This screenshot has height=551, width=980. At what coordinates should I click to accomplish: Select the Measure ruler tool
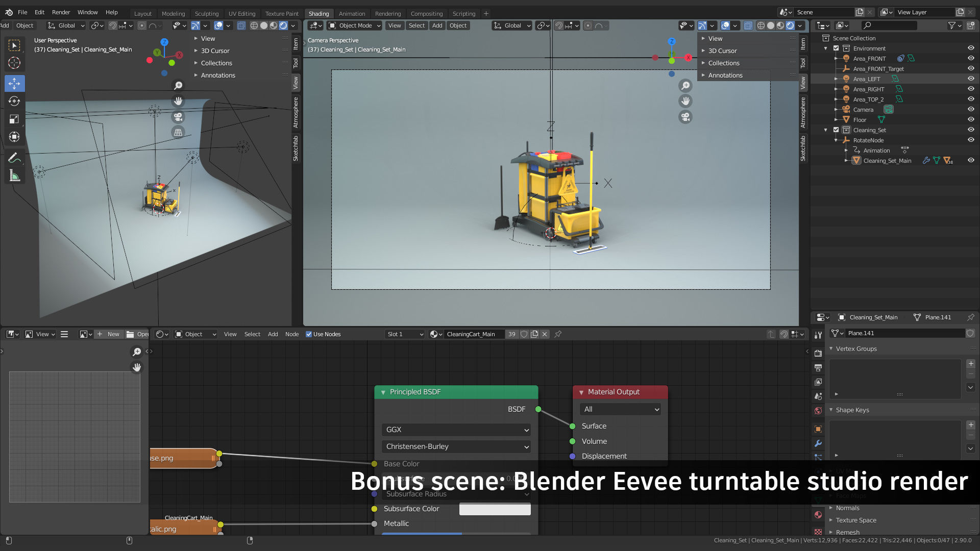tap(14, 176)
